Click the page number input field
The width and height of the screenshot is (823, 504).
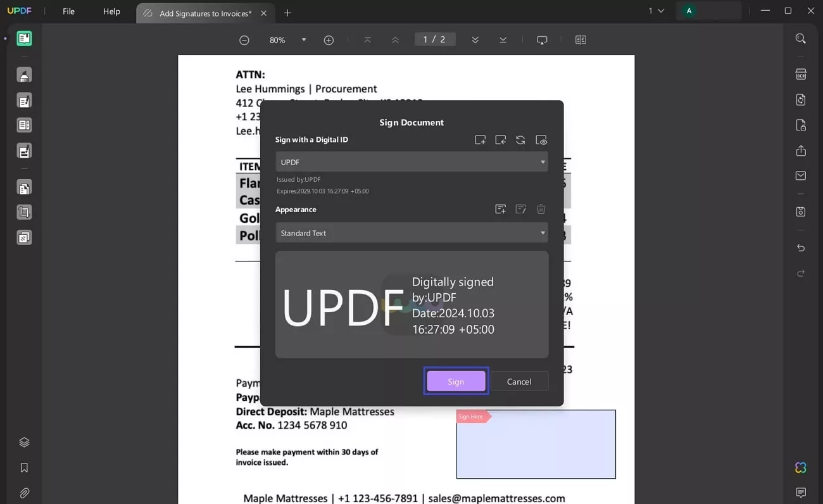(x=434, y=39)
